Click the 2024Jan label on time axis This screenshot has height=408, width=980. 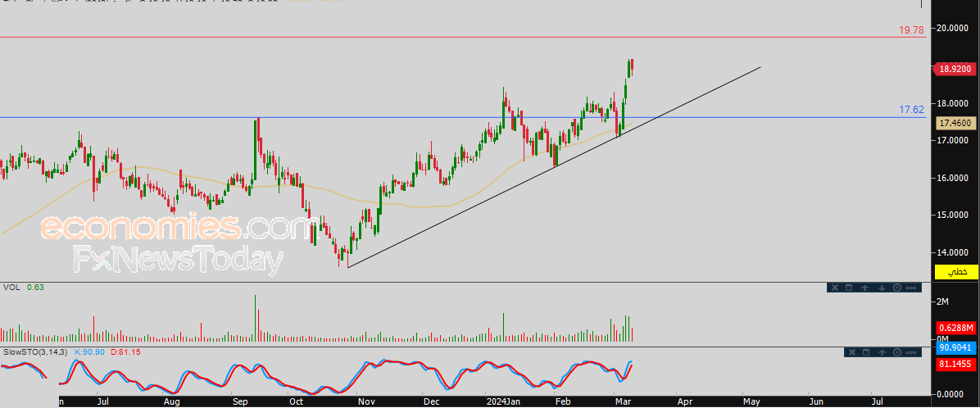503,401
